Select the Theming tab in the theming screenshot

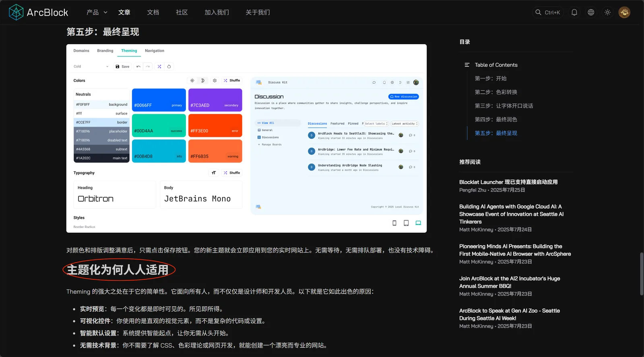(129, 51)
